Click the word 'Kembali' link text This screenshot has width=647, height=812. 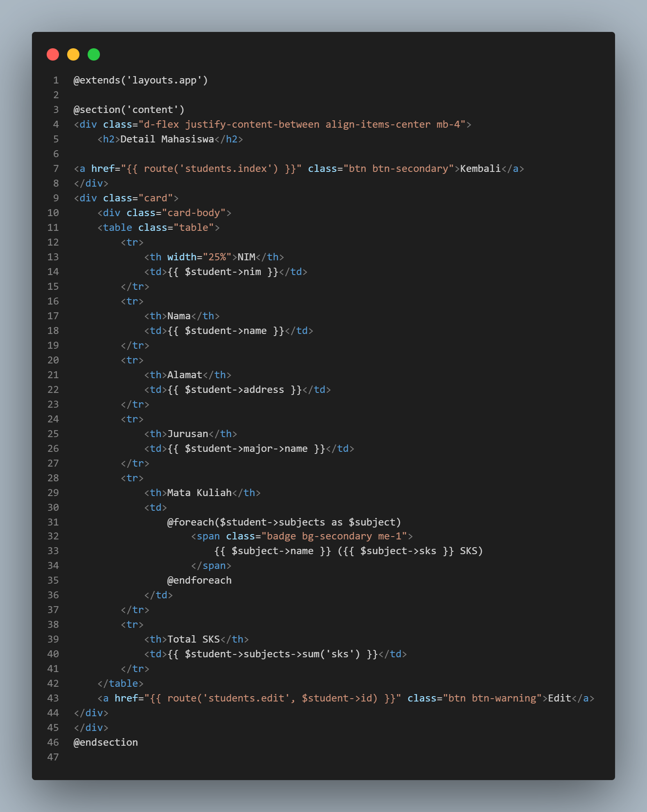pos(480,169)
